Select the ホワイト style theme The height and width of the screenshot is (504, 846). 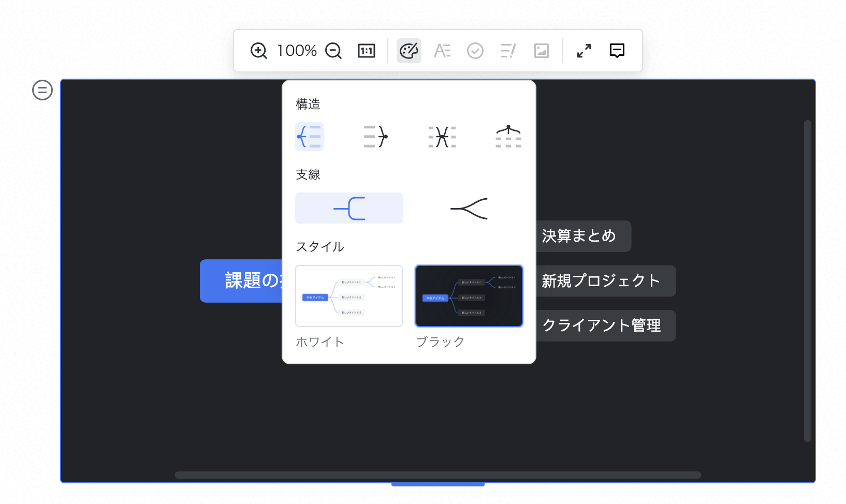coord(348,296)
